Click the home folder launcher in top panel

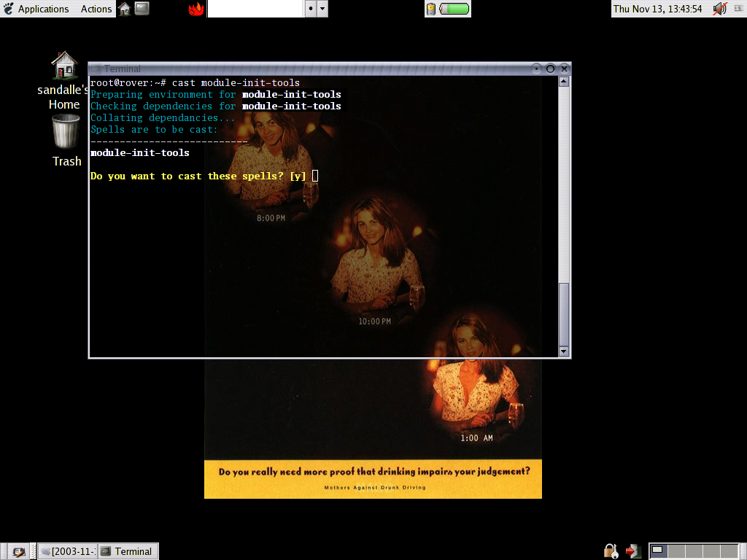[125, 9]
